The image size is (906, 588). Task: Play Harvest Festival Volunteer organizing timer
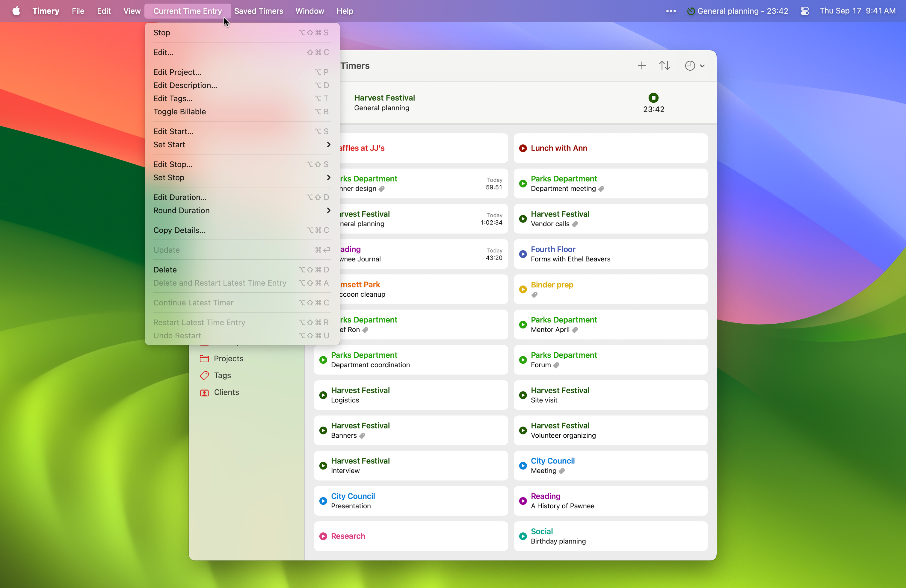523,431
